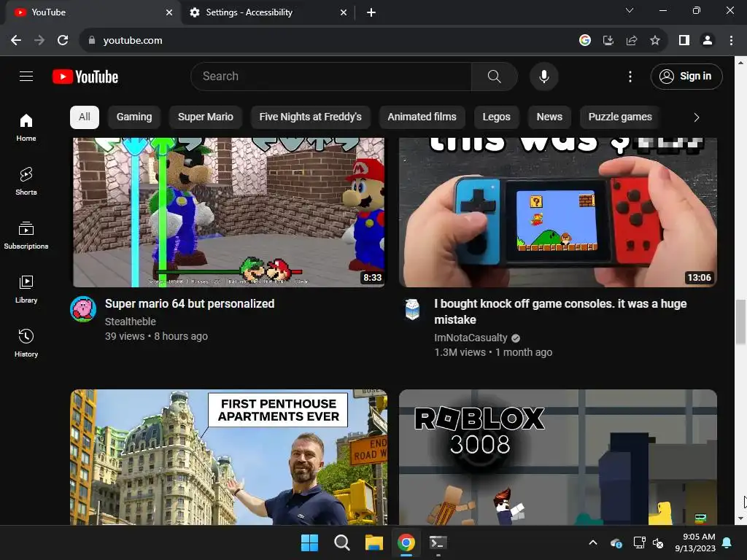Open the ImNotaCasualty channel name
The width and height of the screenshot is (747, 560).
coord(471,338)
